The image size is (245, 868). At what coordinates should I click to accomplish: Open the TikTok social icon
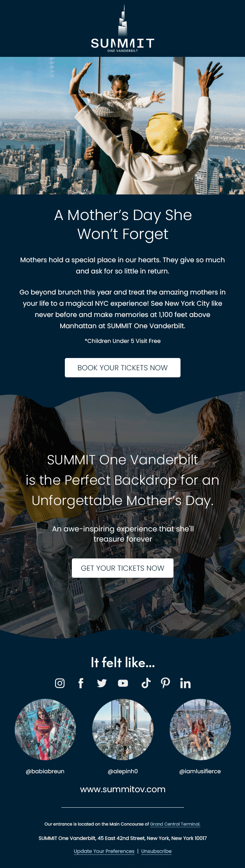point(146,683)
